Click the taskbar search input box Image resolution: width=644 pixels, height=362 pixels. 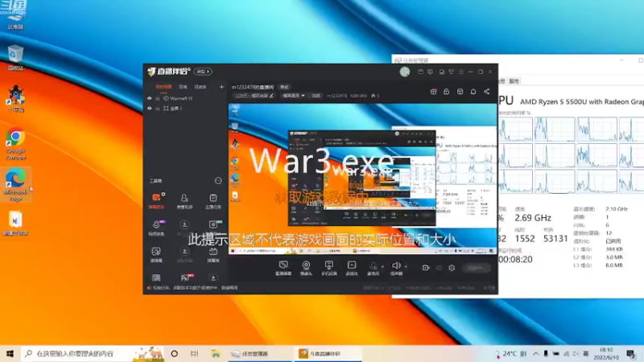click(x=93, y=353)
